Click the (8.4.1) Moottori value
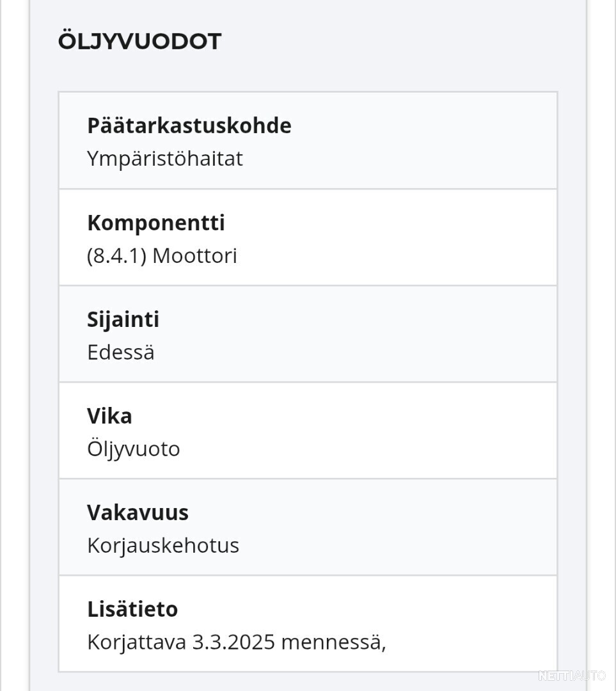Viewport: 616px width, 691px height. 162,255
